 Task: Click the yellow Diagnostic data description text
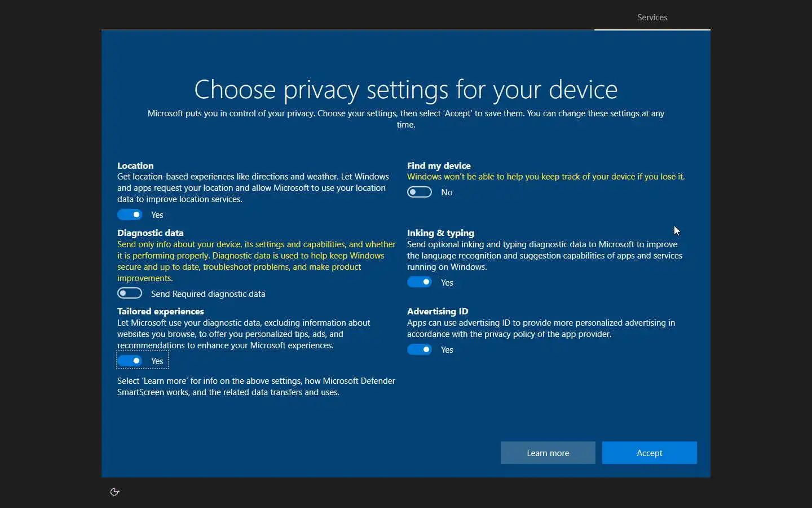(x=257, y=261)
